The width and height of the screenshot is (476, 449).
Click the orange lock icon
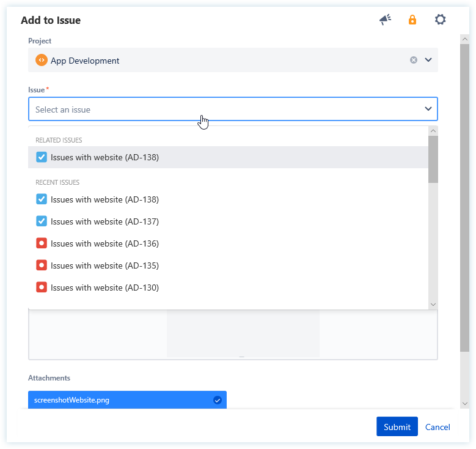point(412,20)
